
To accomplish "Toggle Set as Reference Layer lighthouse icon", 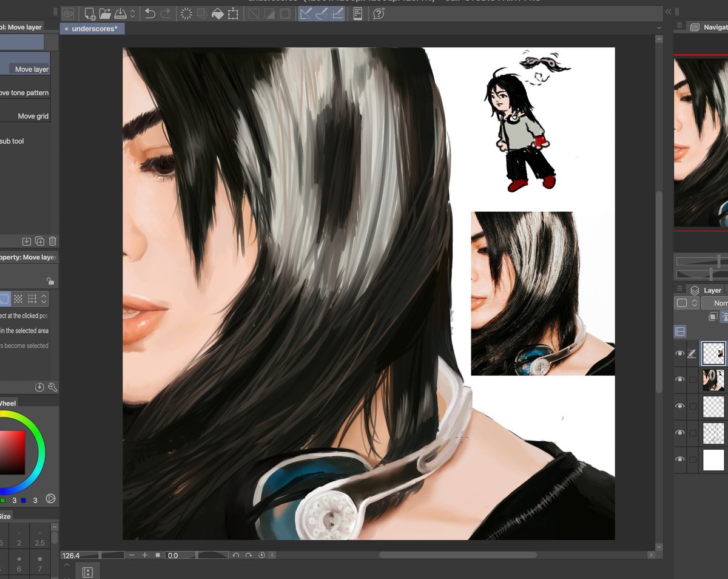I will [x=724, y=317].
